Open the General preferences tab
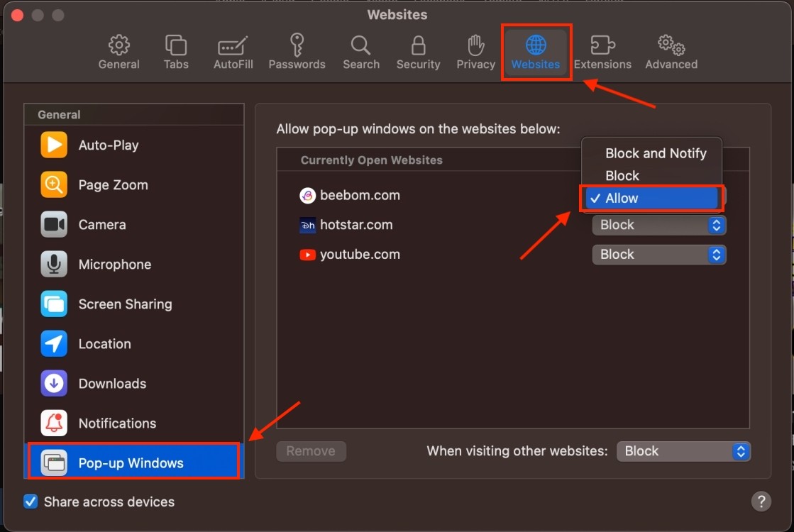 pos(118,52)
